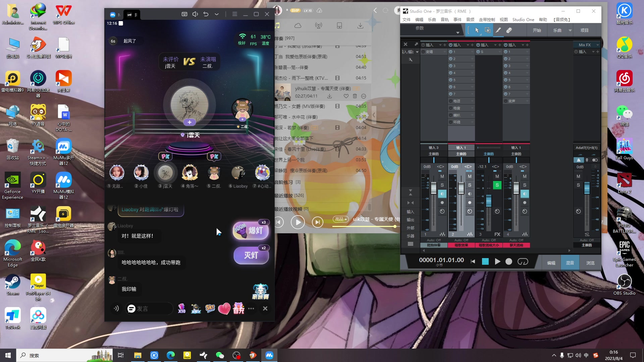The image size is (644, 362).
Task: Expand emulator toolbar chevron dropdown
Action: (x=217, y=14)
